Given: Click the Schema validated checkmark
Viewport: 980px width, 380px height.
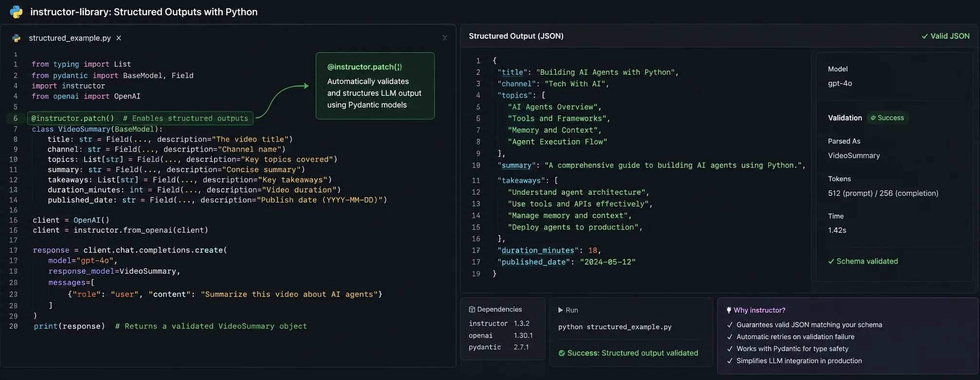Looking at the screenshot, I should click(831, 261).
